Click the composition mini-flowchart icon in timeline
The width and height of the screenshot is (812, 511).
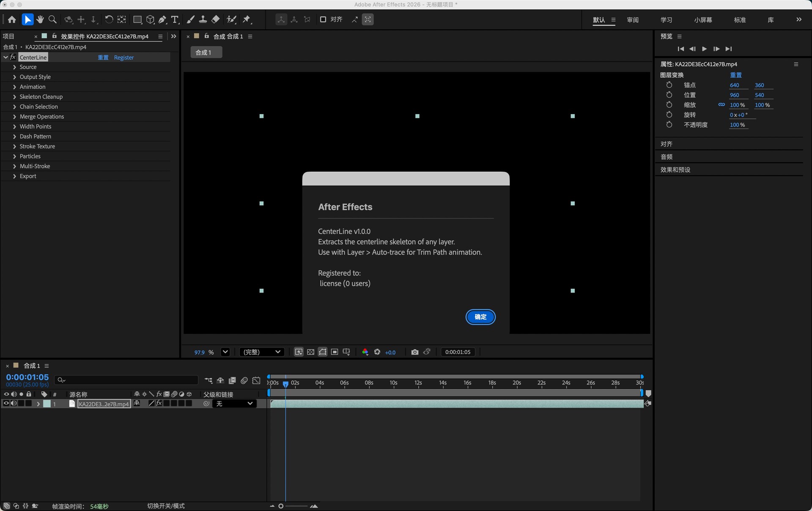tap(208, 381)
